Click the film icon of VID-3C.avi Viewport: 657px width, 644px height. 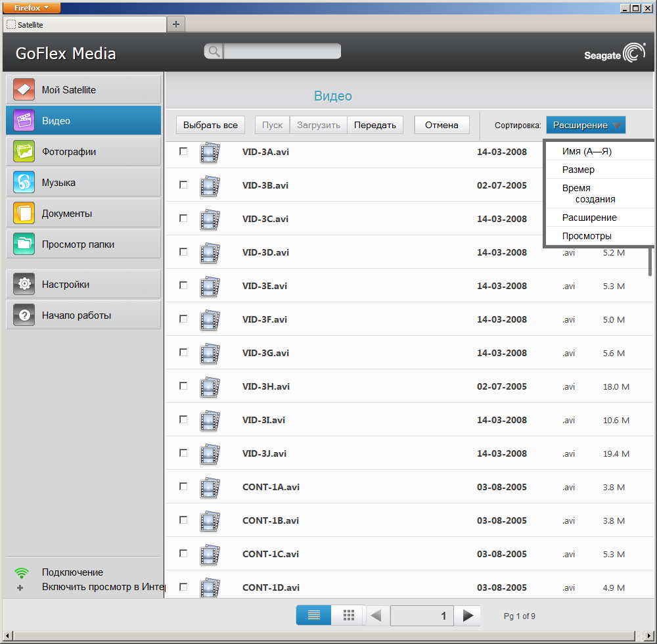[210, 219]
